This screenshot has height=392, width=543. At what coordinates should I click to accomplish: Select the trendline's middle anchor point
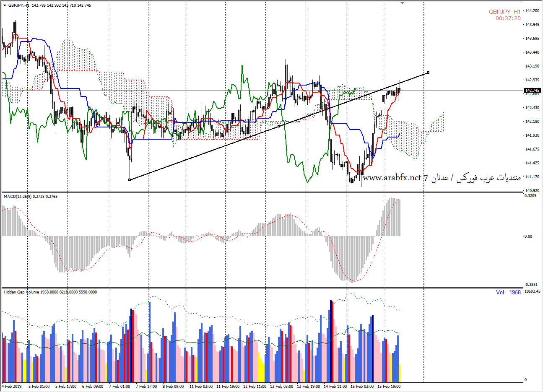coord(279,126)
